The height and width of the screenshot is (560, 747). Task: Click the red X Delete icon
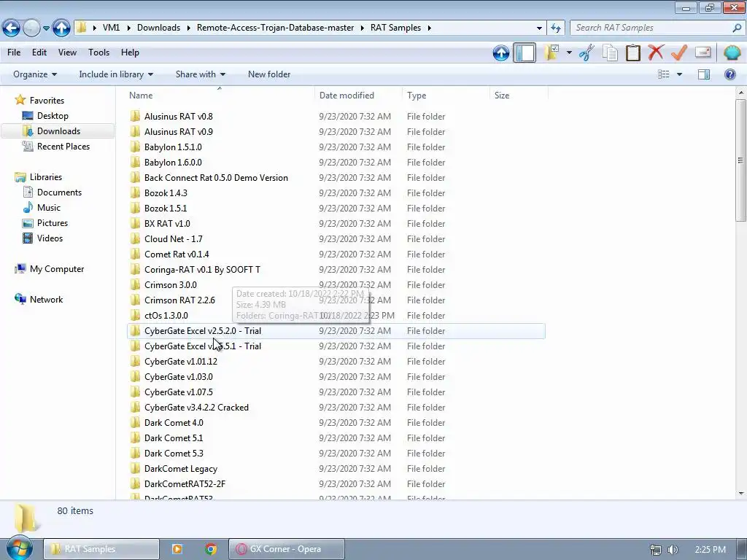656,52
